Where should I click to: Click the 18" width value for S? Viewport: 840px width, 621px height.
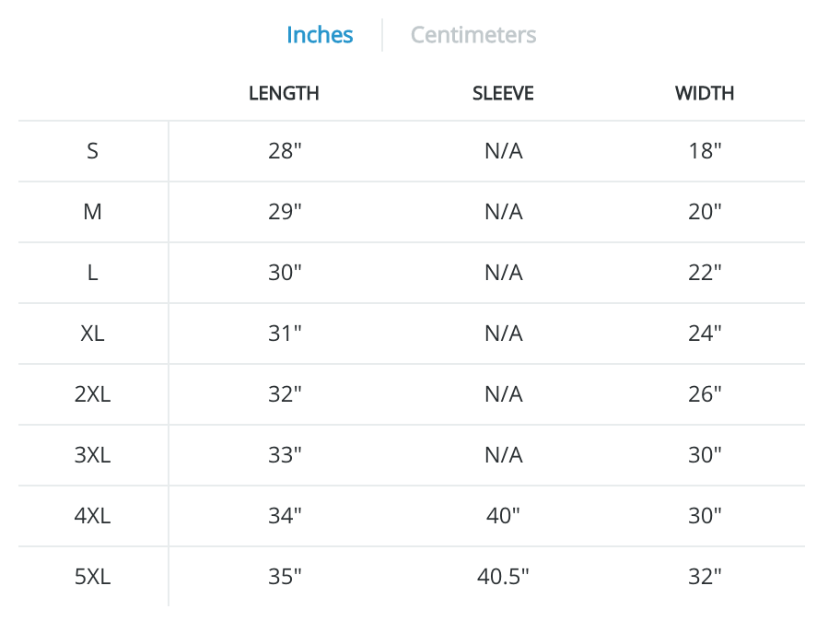pos(705,151)
